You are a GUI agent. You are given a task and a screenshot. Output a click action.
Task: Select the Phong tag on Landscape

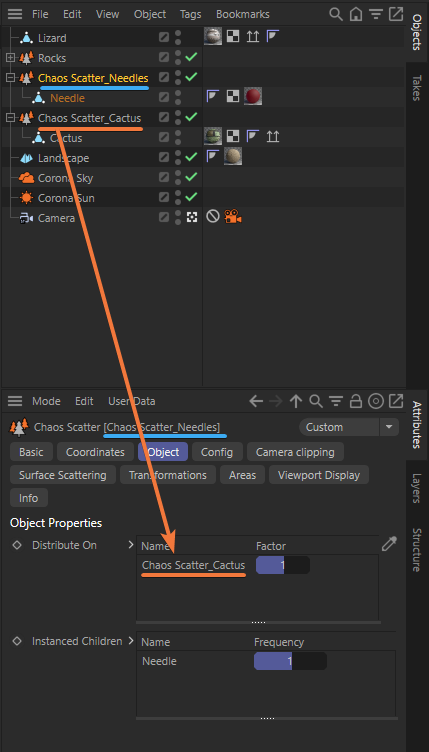(x=213, y=155)
